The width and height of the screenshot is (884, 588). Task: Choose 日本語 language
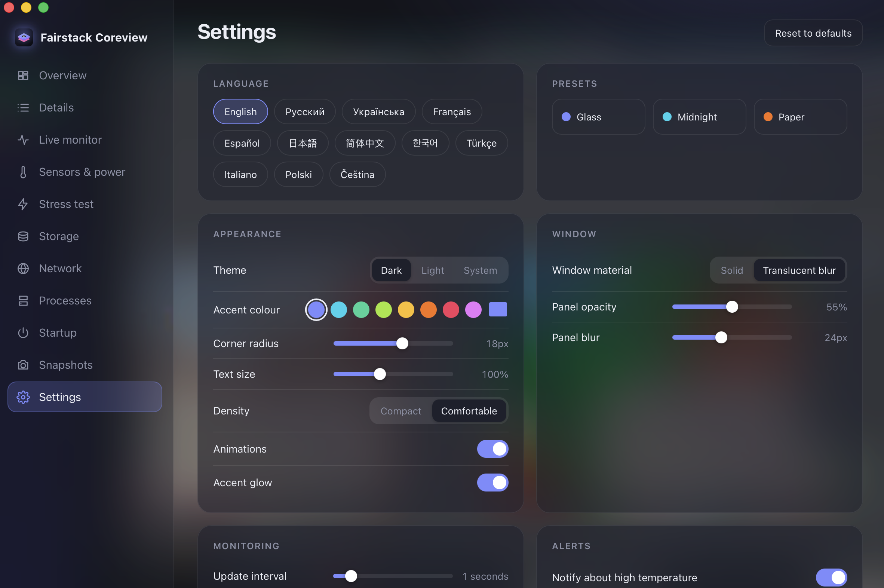point(303,143)
